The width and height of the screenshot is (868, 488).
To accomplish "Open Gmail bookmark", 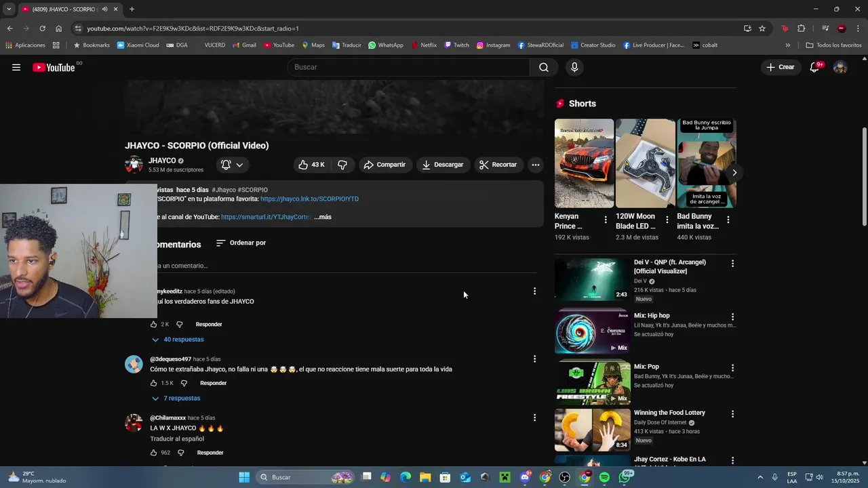I will tap(244, 45).
